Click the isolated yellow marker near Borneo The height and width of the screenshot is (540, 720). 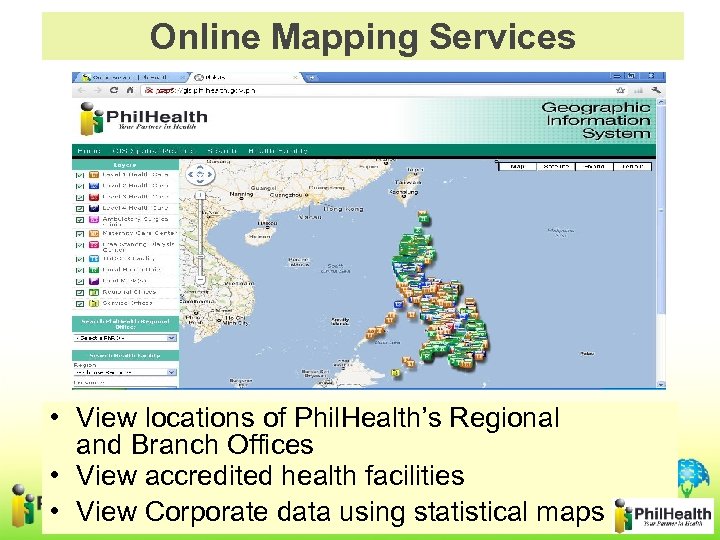(x=395, y=373)
